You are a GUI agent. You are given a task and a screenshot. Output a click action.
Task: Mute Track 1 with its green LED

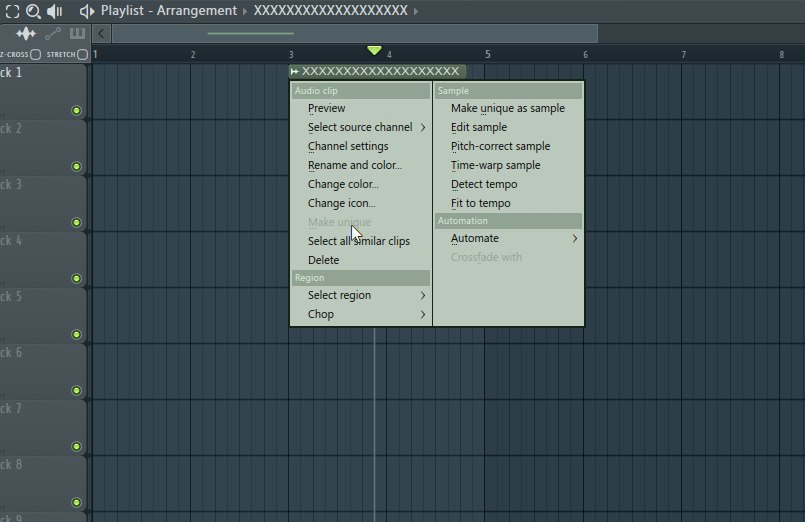point(76,110)
